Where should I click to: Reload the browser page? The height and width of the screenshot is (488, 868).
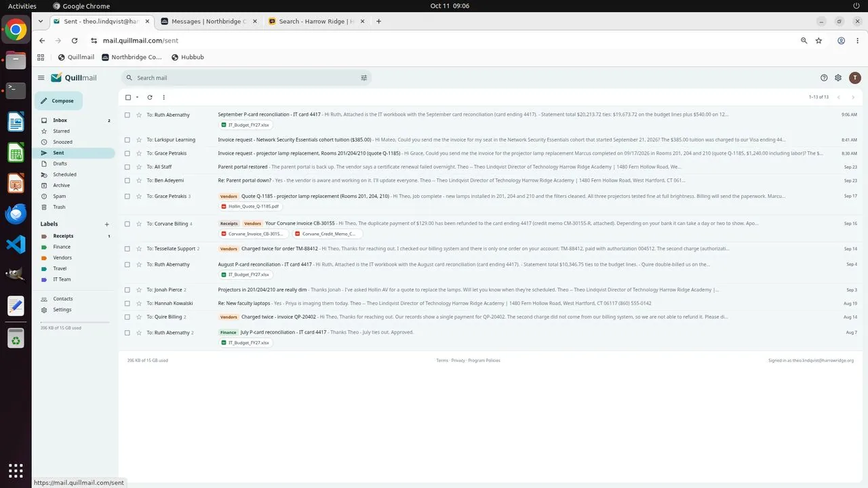75,41
